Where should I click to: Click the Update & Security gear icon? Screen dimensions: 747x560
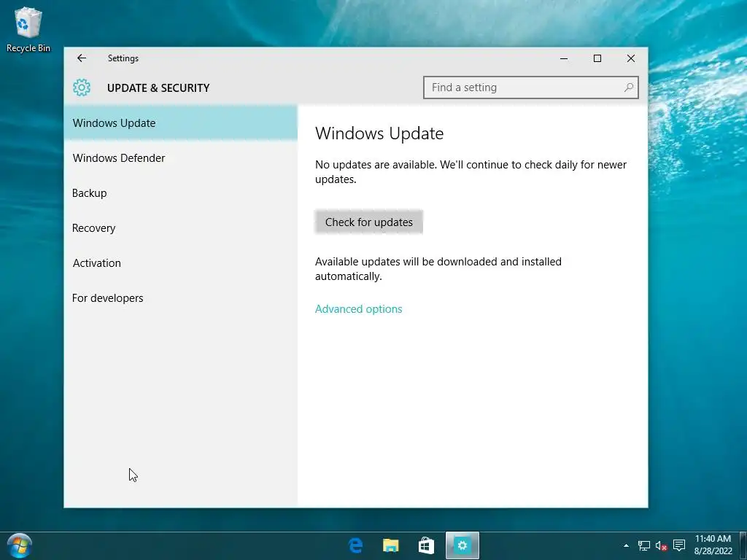coord(82,87)
